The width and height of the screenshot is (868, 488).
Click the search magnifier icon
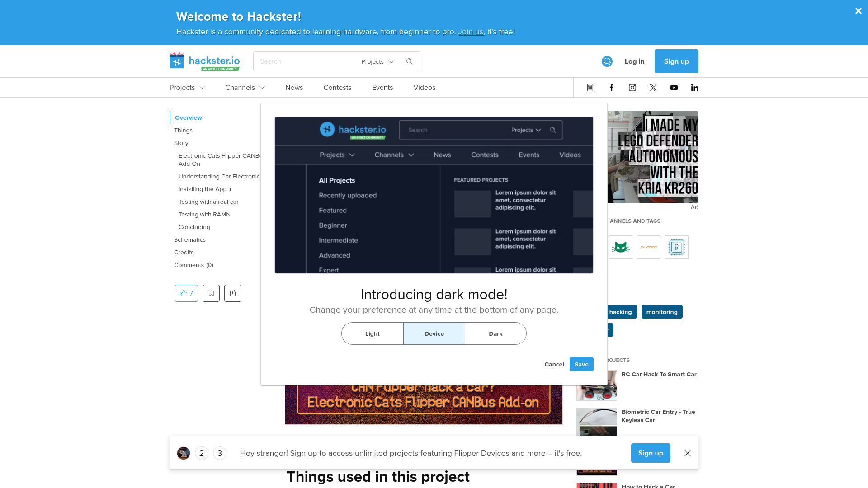[410, 61]
